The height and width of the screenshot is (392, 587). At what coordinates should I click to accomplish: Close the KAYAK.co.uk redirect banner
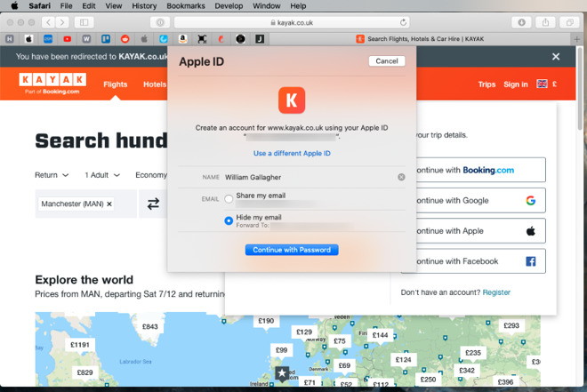point(556,56)
